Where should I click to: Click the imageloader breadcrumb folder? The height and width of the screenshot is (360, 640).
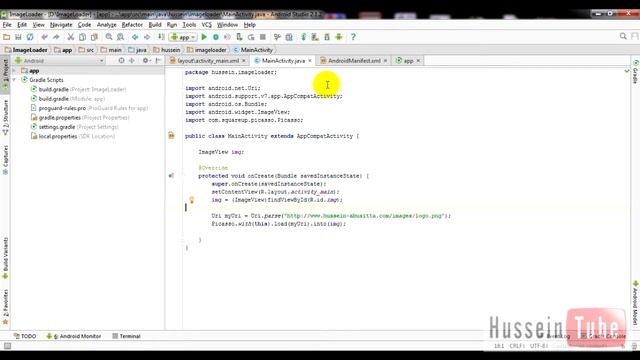coord(207,50)
